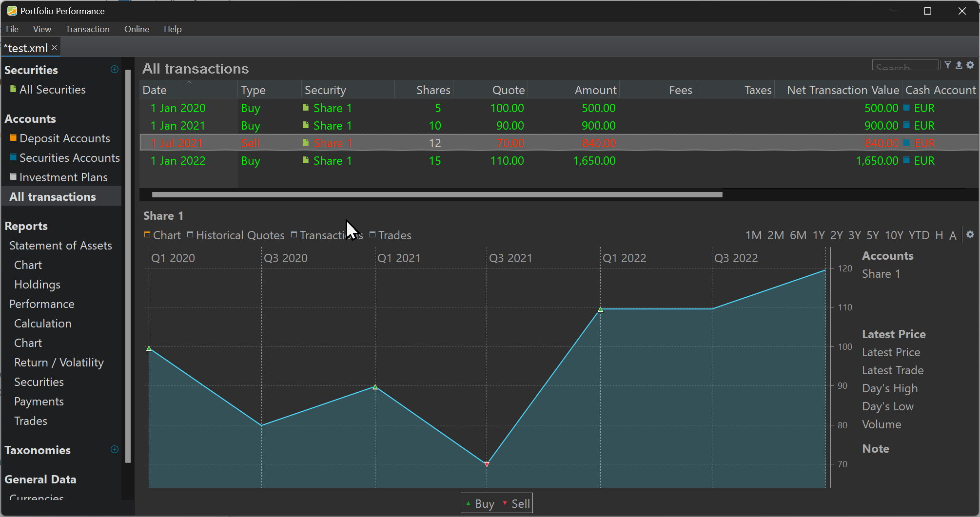This screenshot has height=517, width=980.
Task: Set chart range to 6M
Action: pos(798,235)
